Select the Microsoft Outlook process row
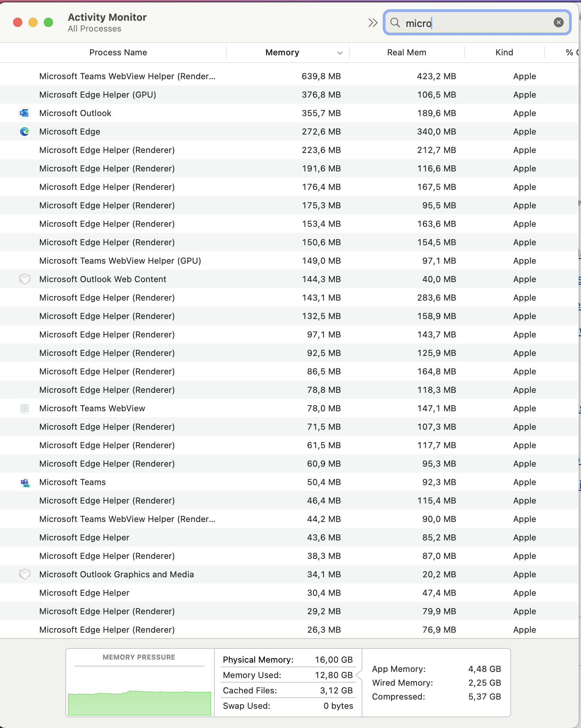Screen dimensions: 581x728 (289, 113)
